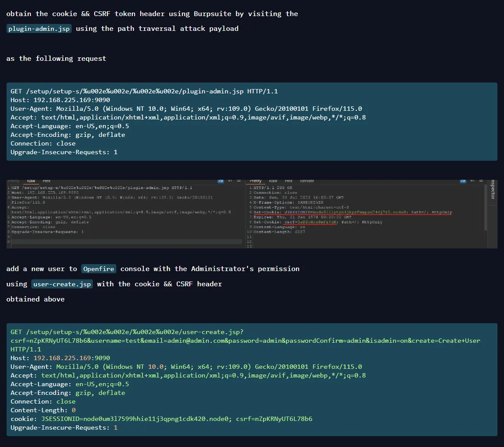Click 'Accept-Encoding: gzip, deflate' in the plugin-admin.jsp code block
The width and height of the screenshot is (504, 447).
coord(68,135)
